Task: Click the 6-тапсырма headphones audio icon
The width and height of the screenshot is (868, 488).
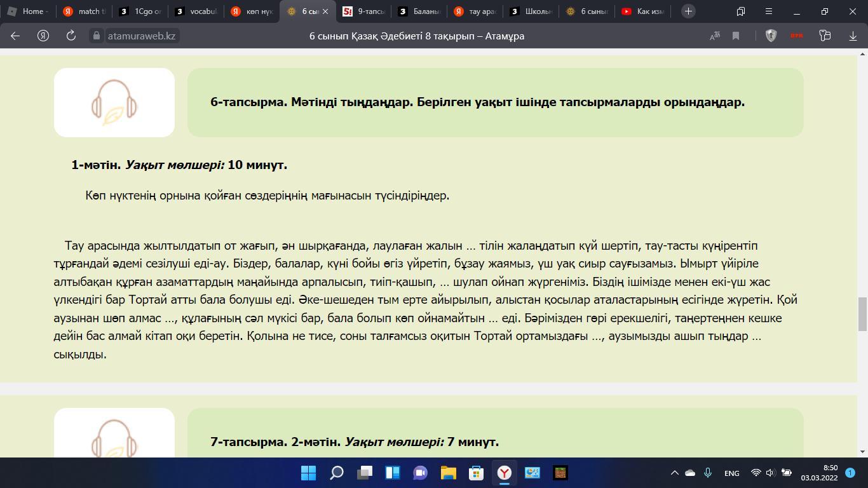Action: pos(114,102)
